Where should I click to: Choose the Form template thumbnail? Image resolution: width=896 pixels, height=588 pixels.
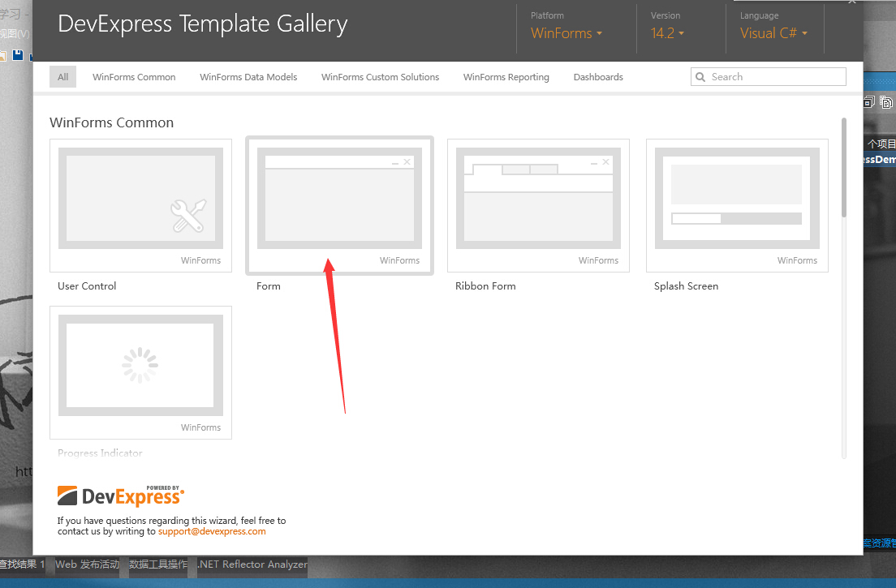pos(339,205)
